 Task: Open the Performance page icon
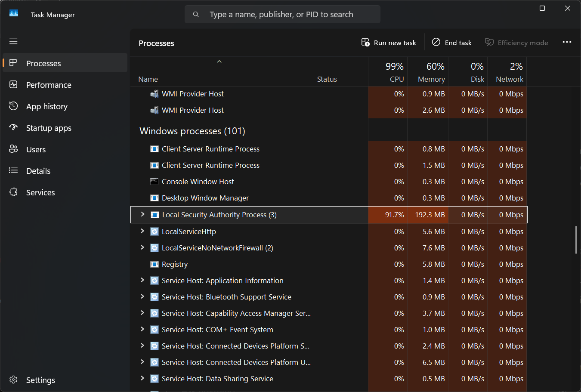[x=13, y=85]
